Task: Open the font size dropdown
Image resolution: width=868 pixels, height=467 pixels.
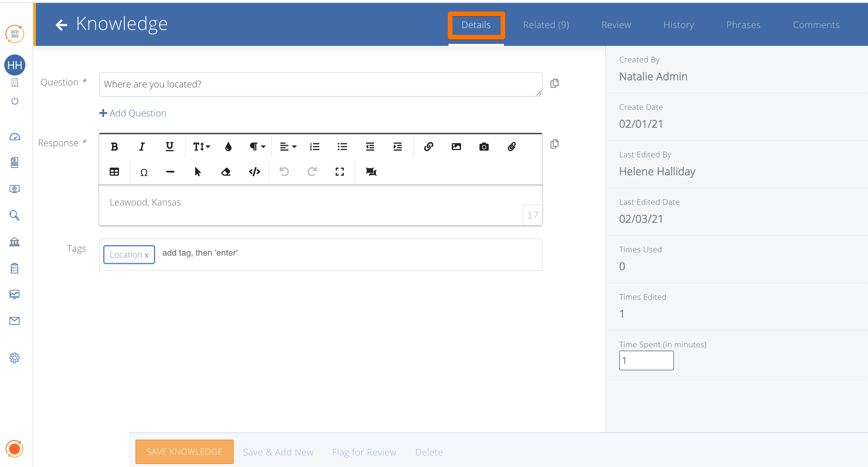Action: (x=201, y=147)
